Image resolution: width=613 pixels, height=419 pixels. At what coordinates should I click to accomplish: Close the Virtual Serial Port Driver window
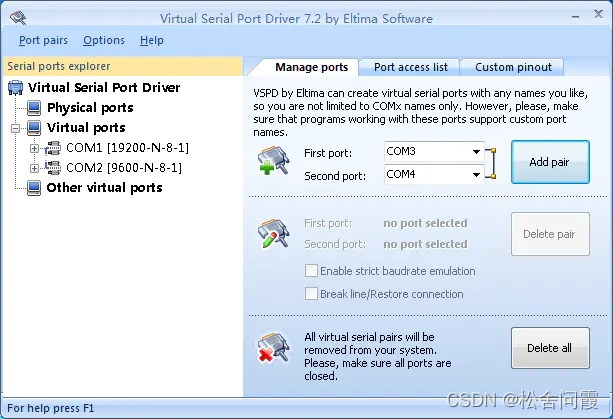click(598, 14)
